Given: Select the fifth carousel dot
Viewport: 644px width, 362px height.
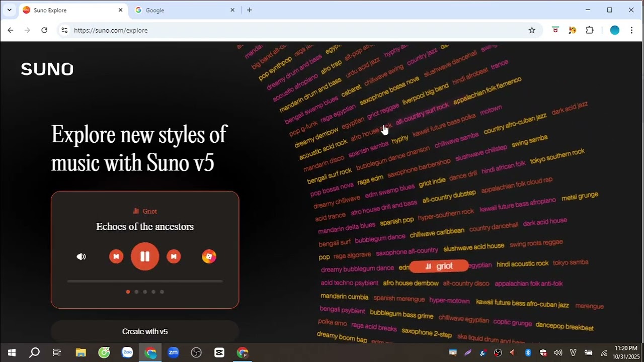Looking at the screenshot, I should (x=162, y=292).
